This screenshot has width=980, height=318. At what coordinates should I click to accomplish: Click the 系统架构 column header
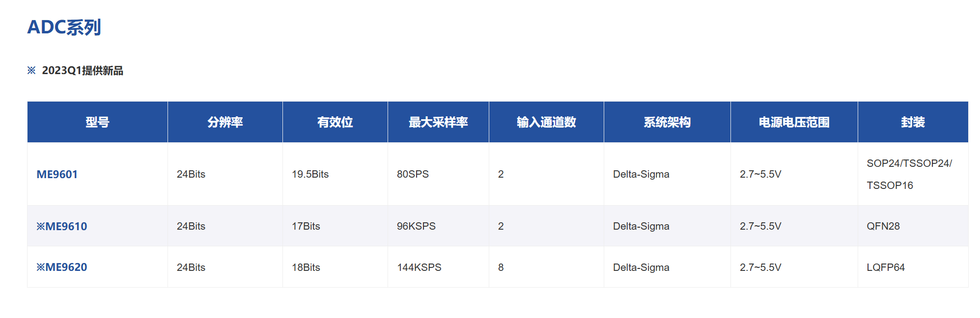click(x=667, y=122)
